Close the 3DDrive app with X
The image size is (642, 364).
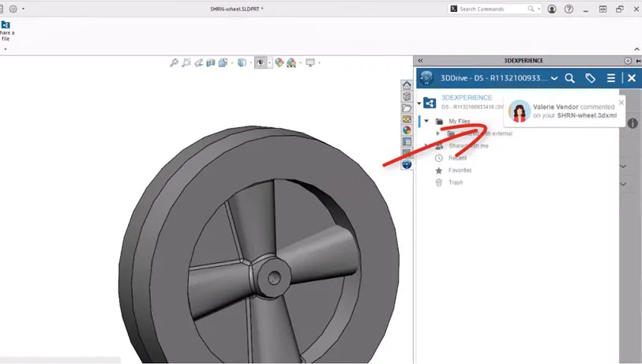632,78
